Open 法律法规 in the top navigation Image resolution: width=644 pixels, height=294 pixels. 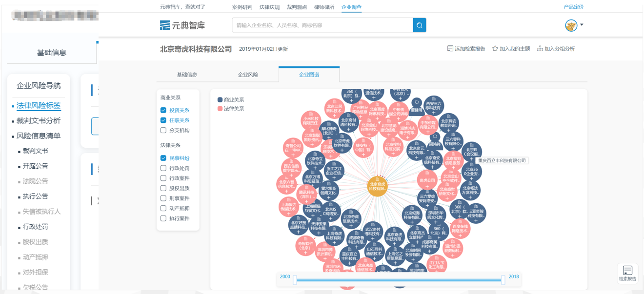(x=269, y=7)
